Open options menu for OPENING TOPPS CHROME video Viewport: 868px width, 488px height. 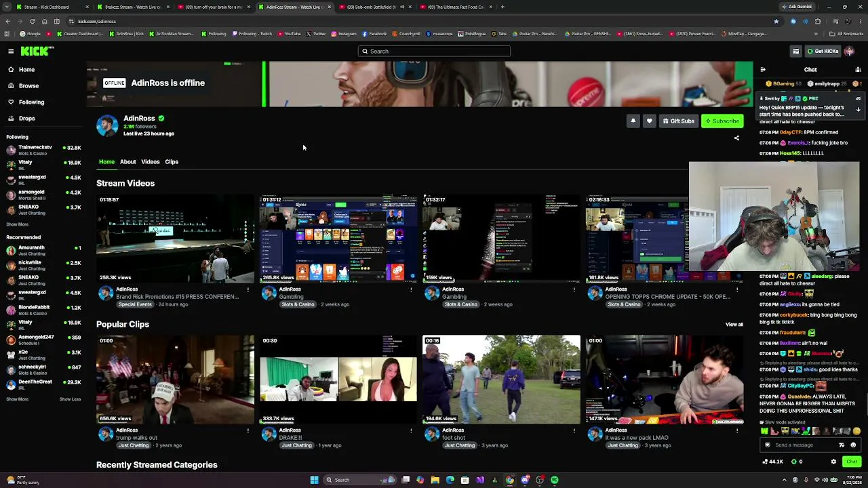[737, 290]
